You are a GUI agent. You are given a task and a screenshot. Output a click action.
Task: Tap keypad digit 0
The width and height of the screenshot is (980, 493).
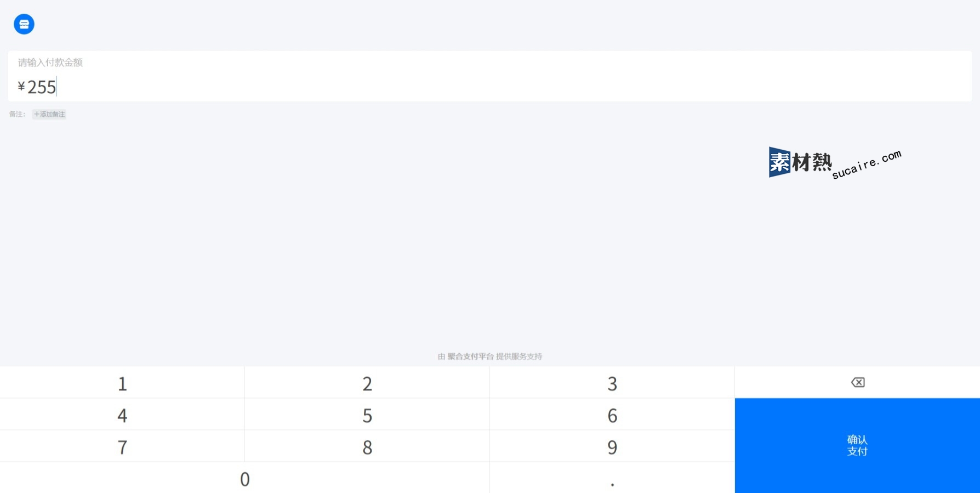click(x=244, y=478)
